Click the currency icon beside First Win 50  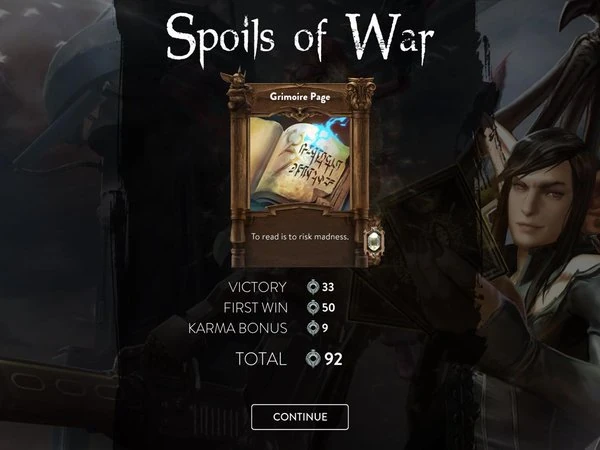[x=313, y=307]
